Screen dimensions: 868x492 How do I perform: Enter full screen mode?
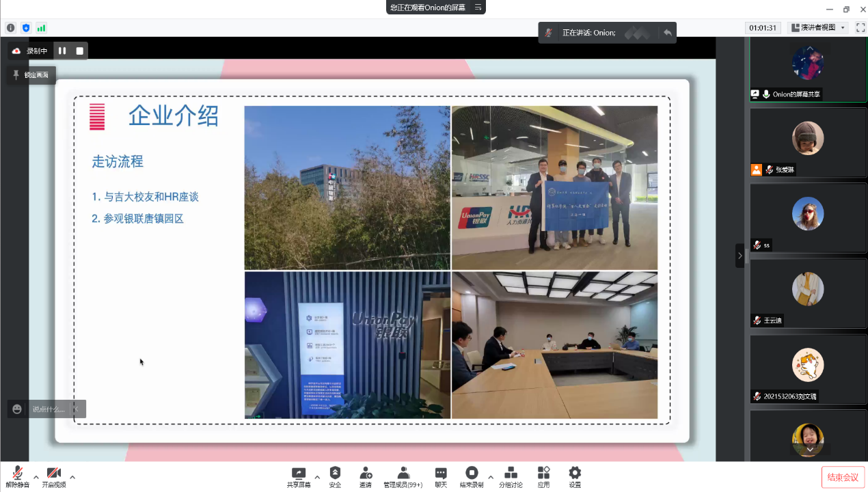pos(860,28)
